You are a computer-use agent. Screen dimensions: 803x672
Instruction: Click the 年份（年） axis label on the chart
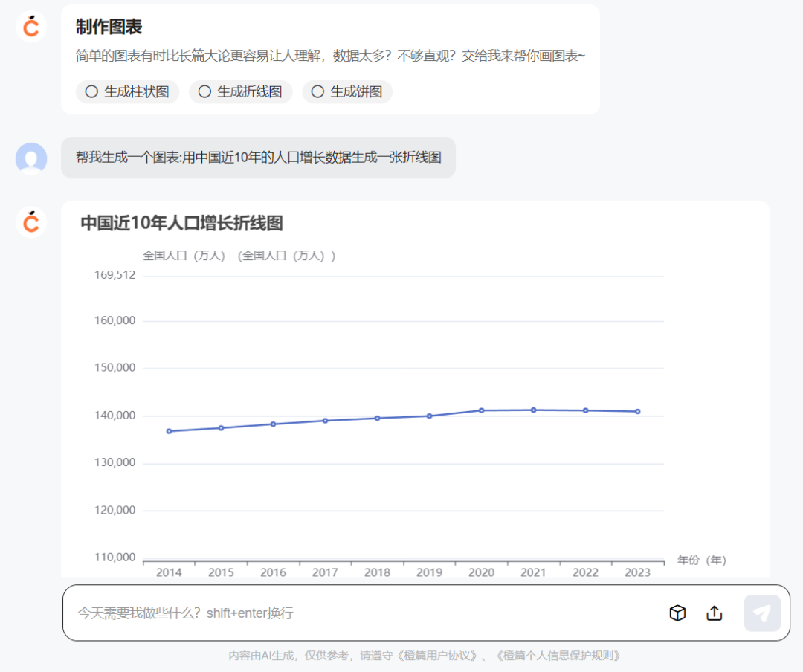(x=701, y=560)
